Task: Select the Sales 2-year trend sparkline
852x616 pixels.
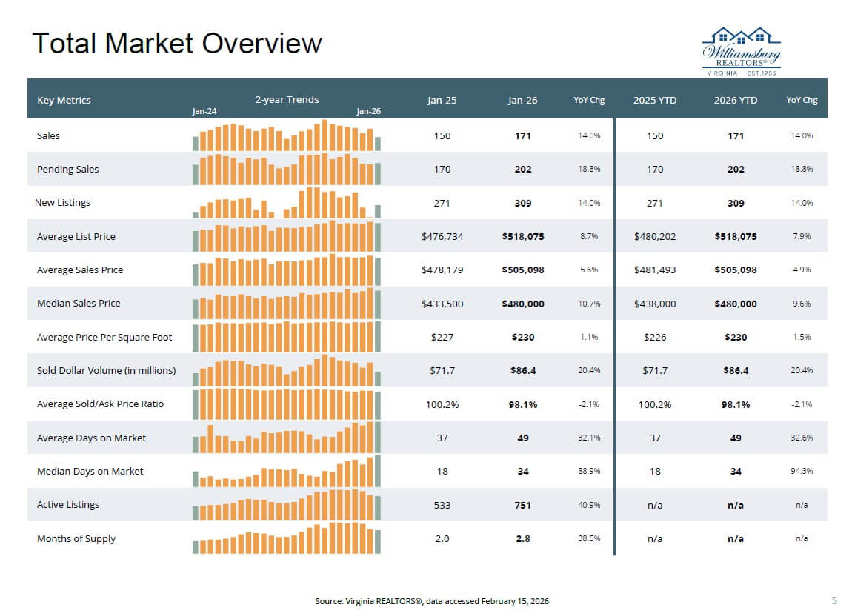Action: [x=285, y=135]
